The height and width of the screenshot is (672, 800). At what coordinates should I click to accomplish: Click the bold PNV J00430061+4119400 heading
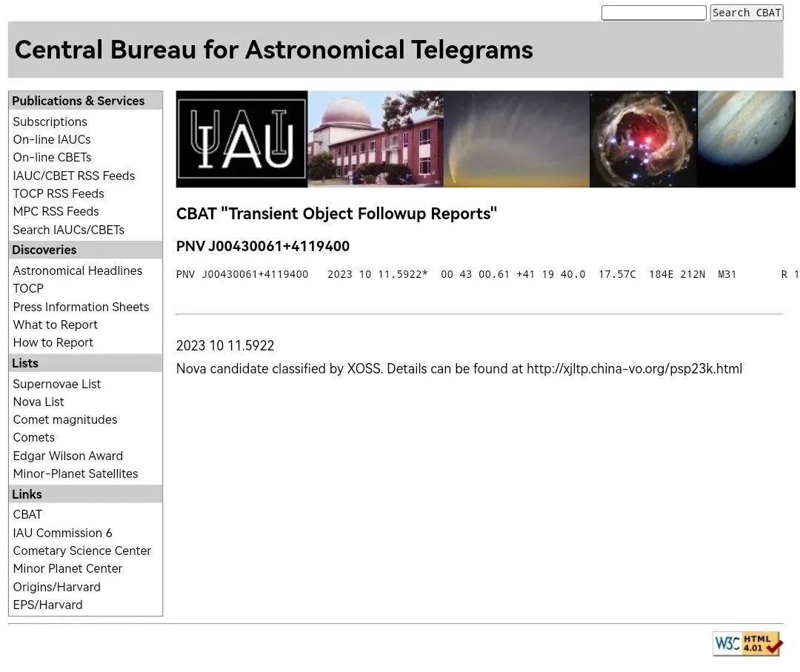tap(263, 247)
